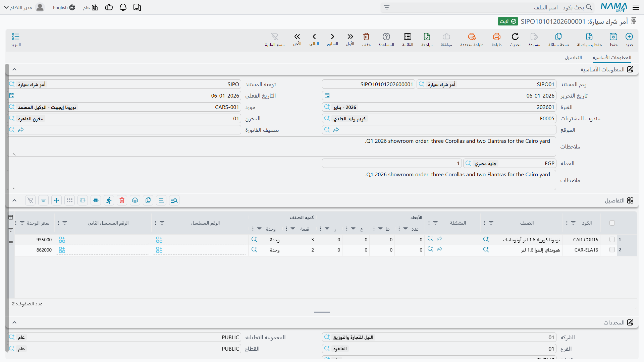The width and height of the screenshot is (644, 362).
Task: Open calendar for تاريخ التحرير date
Action: tap(327, 96)
